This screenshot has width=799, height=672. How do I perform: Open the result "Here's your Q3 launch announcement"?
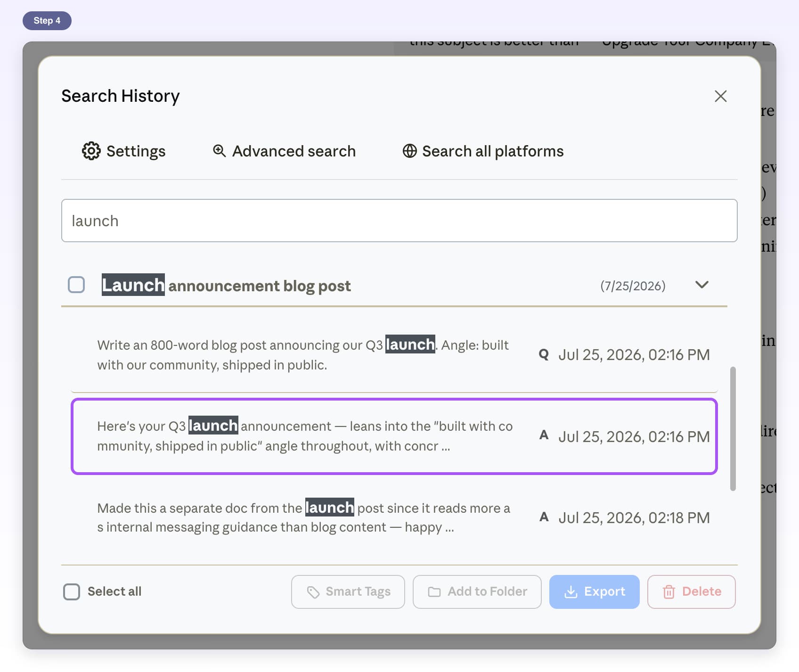coord(394,436)
